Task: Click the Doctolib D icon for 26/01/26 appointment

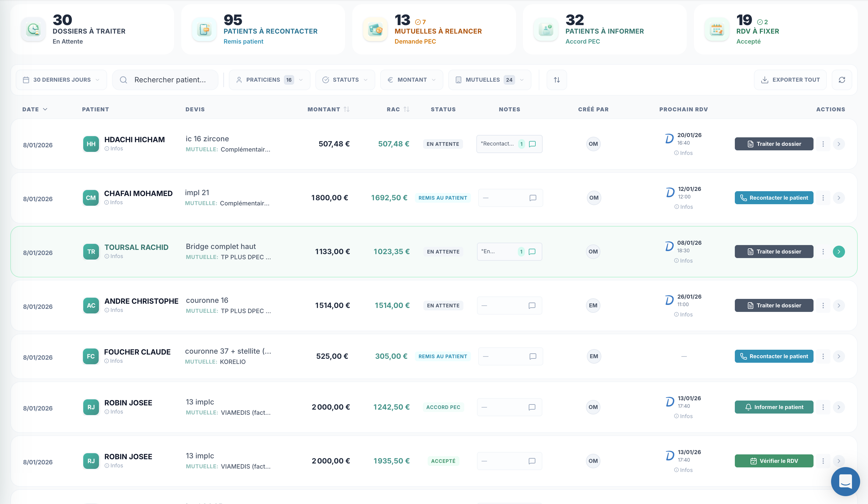Action: tap(669, 300)
